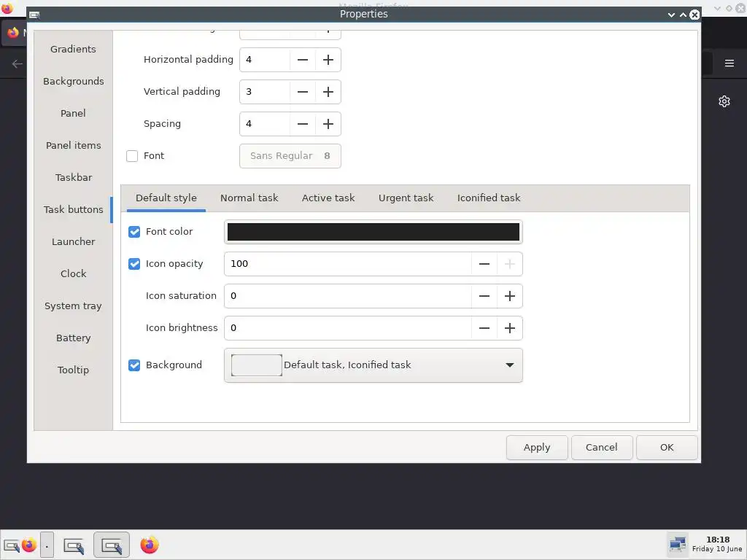
Task: Open the black Font color swatch
Action: tap(373, 232)
